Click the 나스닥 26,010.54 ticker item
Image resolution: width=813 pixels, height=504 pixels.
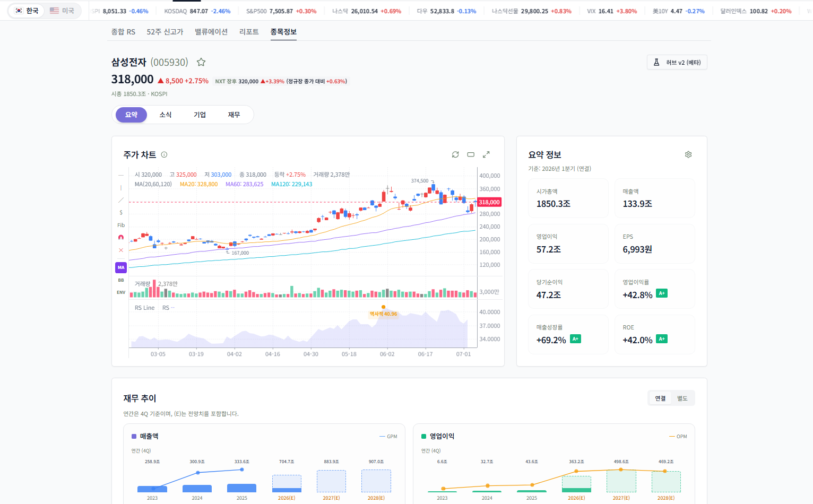click(x=367, y=11)
